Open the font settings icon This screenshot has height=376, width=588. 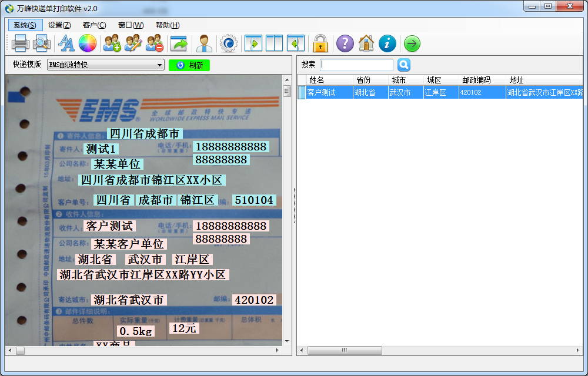(x=66, y=43)
